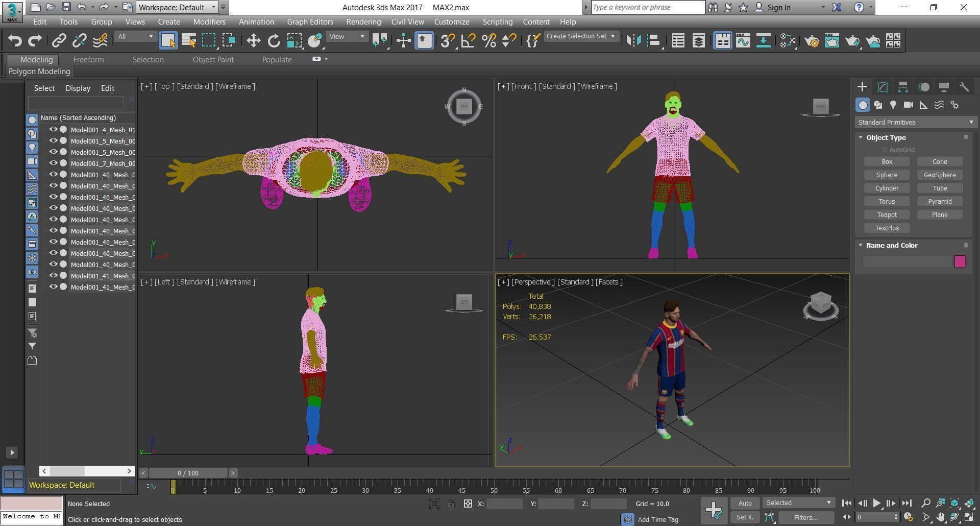Select the Helpers category icon
This screenshot has width=980, height=526.
[x=924, y=105]
